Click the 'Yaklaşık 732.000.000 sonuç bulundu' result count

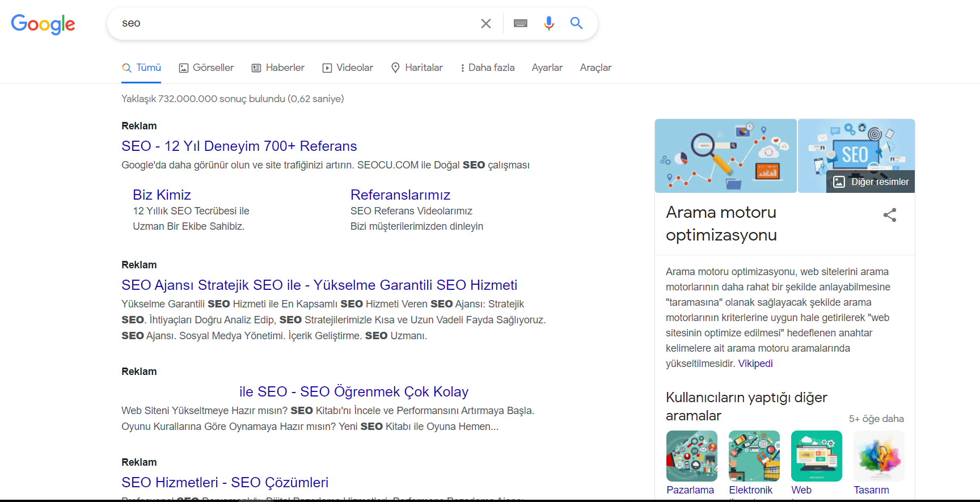click(233, 99)
